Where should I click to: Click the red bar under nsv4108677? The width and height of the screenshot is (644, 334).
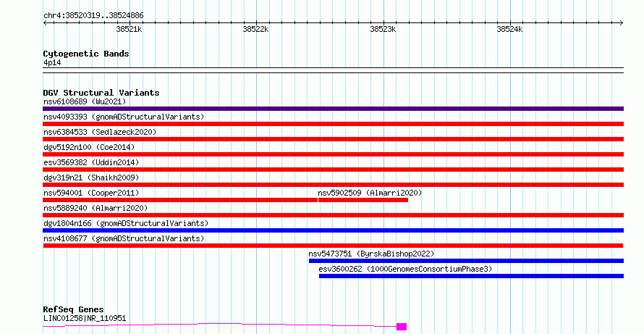pos(333,246)
